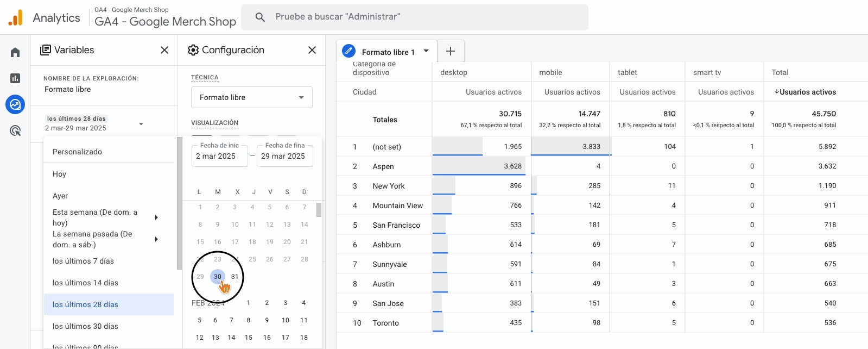This screenshot has height=349, width=868.
Task: Select los últimos 7 días preset
Action: tap(83, 261)
